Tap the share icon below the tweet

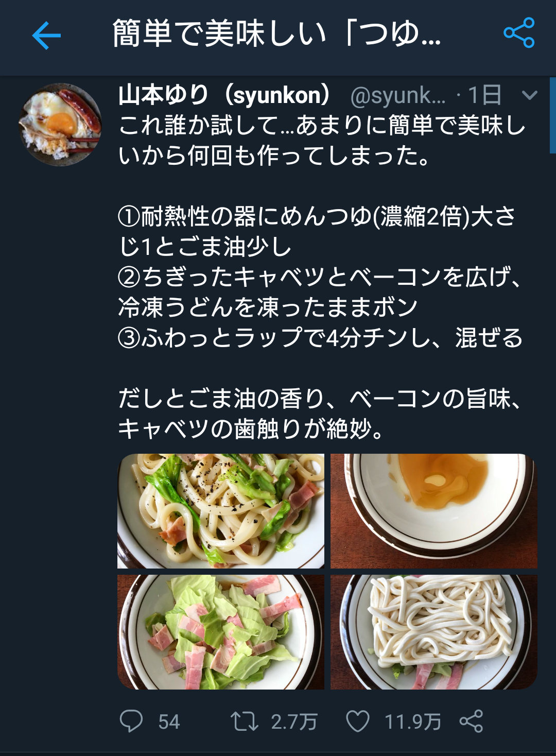point(471,721)
